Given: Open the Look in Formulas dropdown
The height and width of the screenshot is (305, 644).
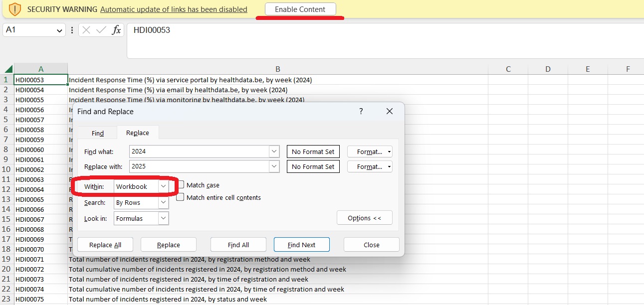Looking at the screenshot, I should [x=163, y=218].
